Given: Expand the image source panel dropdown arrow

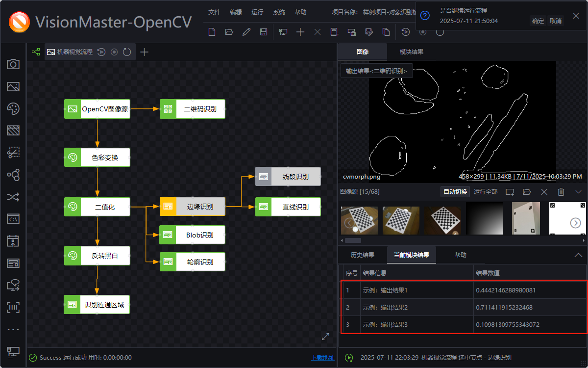Looking at the screenshot, I should pyautogui.click(x=578, y=192).
